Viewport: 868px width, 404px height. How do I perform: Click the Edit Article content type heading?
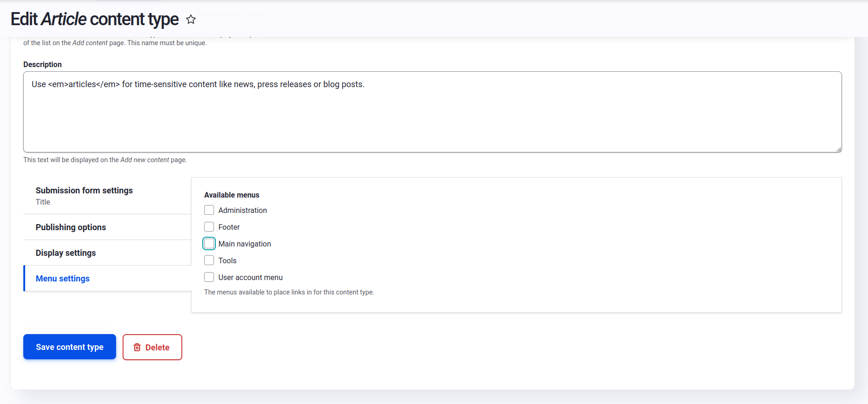click(95, 20)
